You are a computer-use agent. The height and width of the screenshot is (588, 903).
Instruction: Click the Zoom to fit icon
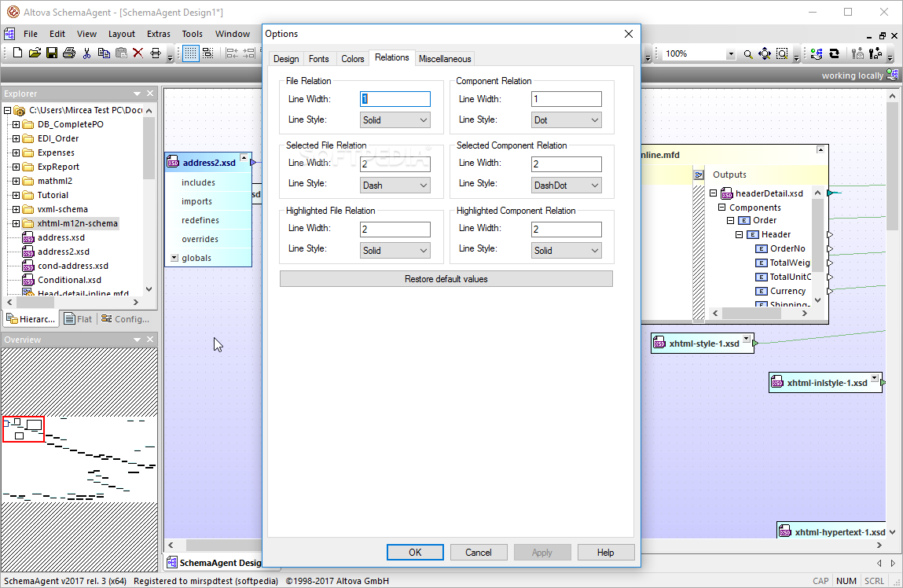click(x=765, y=54)
